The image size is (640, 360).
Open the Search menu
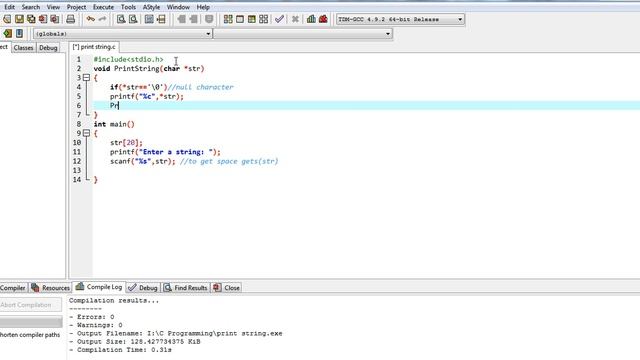pyautogui.click(x=31, y=7)
